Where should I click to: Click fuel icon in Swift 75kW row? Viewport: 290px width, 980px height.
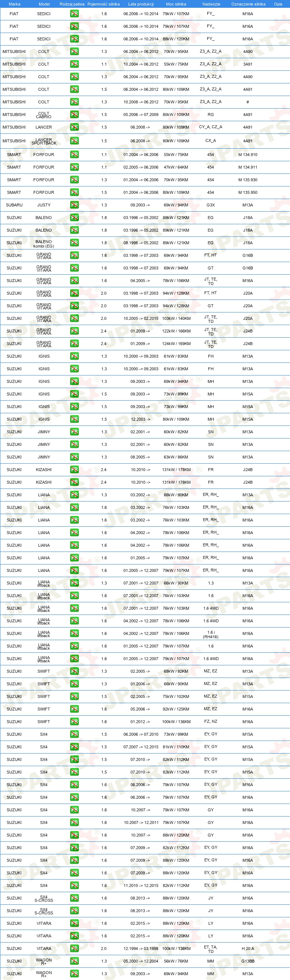pos(74,696)
